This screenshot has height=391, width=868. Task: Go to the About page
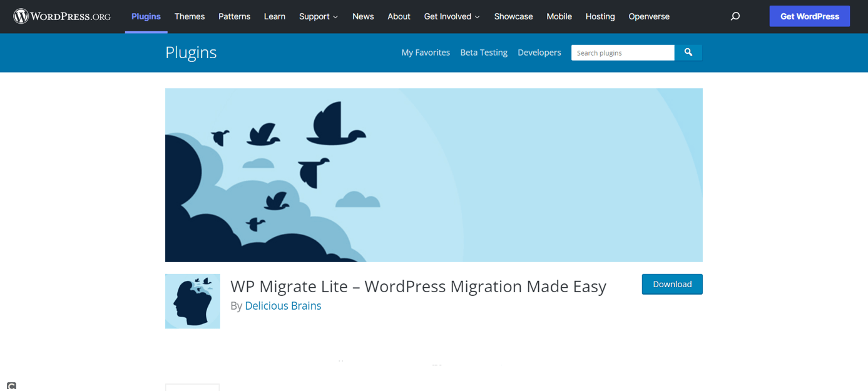tap(399, 16)
